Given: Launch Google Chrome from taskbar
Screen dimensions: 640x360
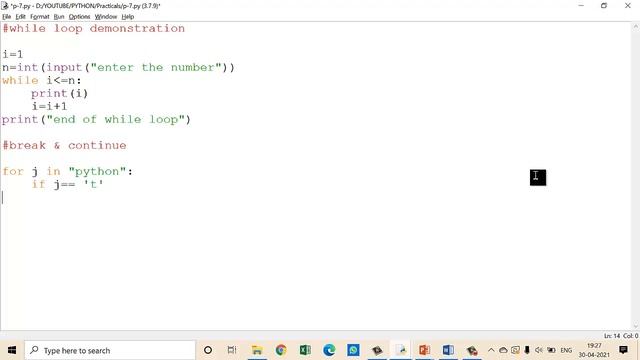Looking at the screenshot, I should click(281, 350).
